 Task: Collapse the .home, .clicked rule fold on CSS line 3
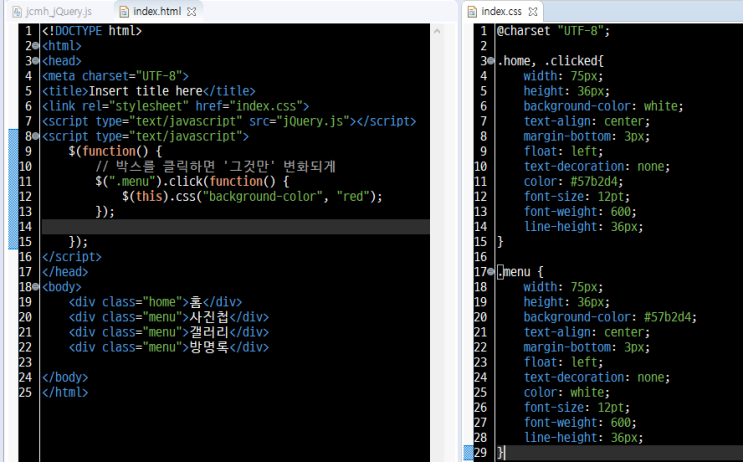(x=491, y=61)
